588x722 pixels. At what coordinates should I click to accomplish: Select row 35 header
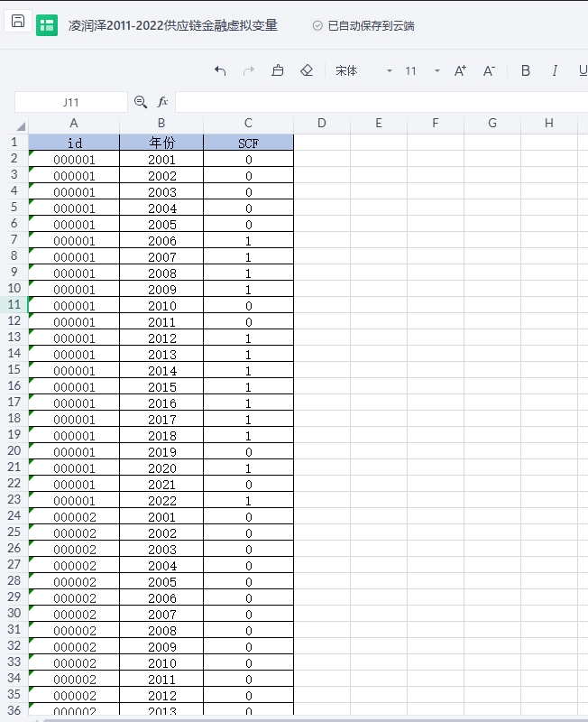pyautogui.click(x=14, y=694)
